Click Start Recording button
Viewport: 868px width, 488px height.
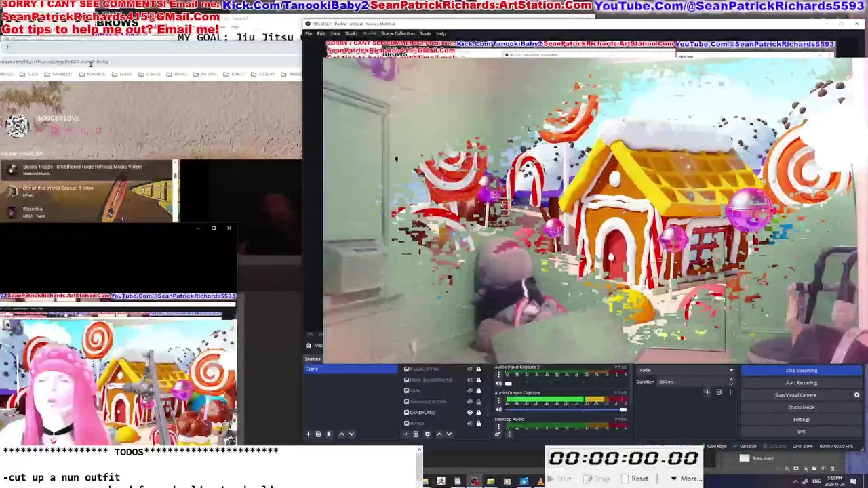pyautogui.click(x=801, y=382)
